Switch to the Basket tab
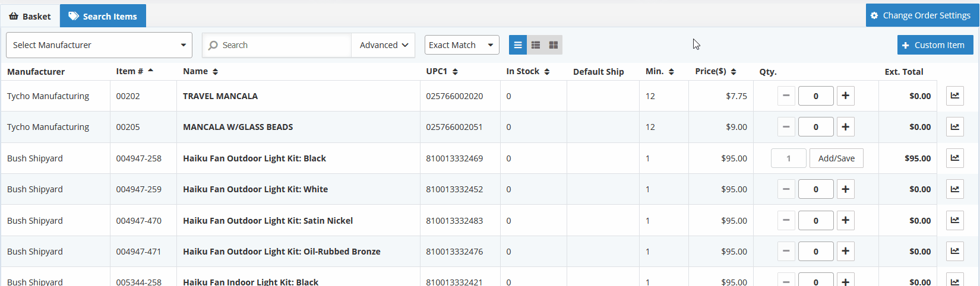 (30, 16)
